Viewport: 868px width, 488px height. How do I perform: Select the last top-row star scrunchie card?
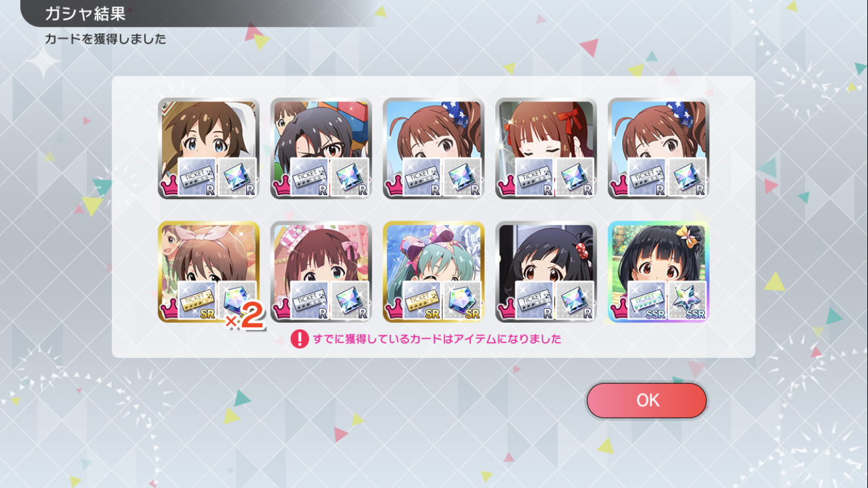pyautogui.click(x=658, y=148)
